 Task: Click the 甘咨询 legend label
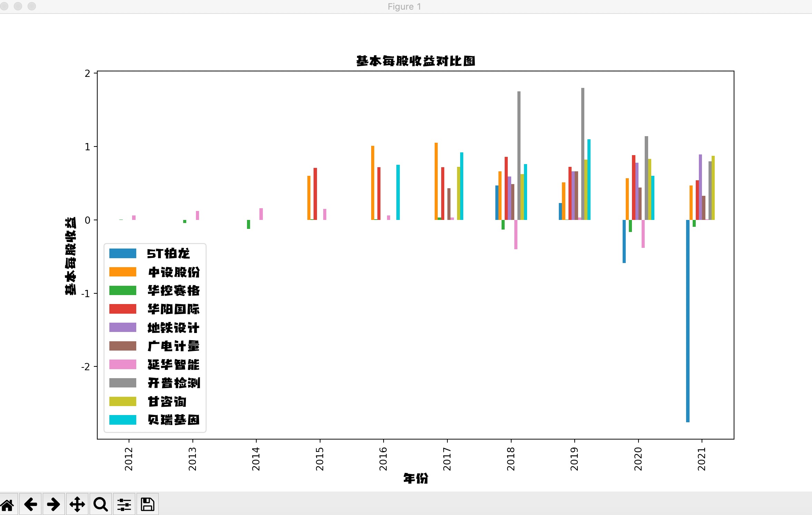click(x=167, y=401)
